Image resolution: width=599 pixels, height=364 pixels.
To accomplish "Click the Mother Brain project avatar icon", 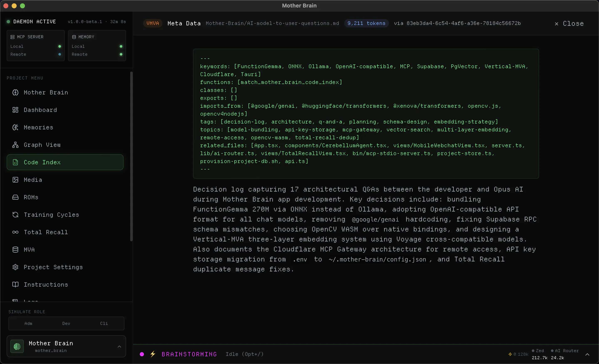I will tap(17, 346).
